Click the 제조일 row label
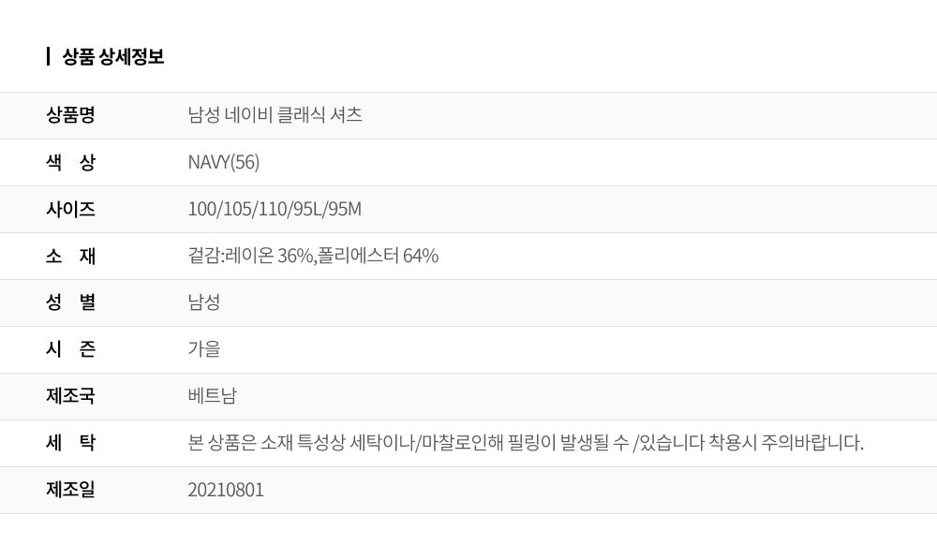This screenshot has width=937, height=560. coord(71,490)
